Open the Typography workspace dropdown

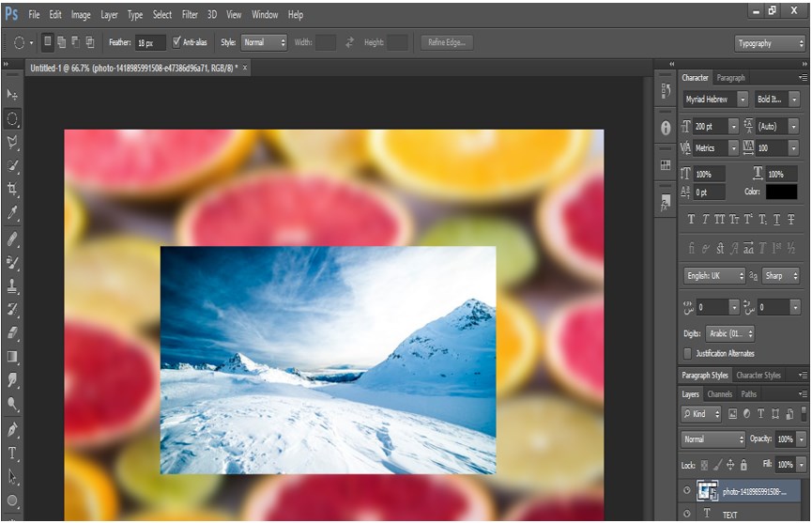769,43
